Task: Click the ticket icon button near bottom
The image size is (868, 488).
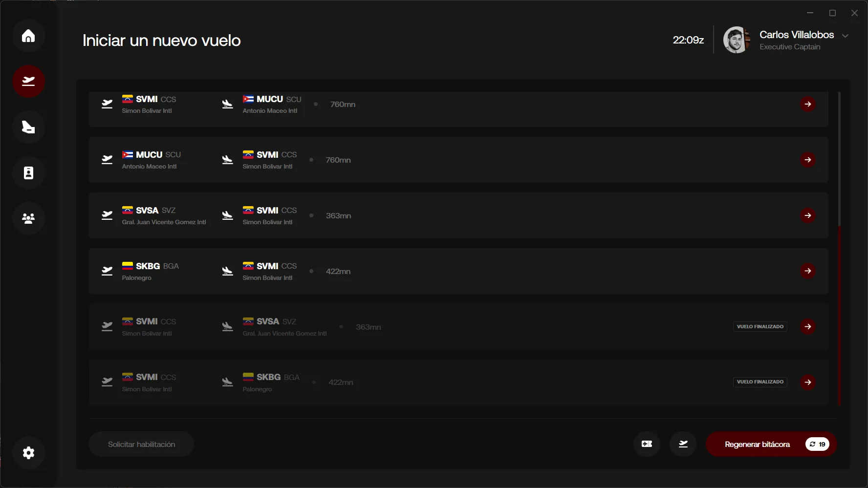Action: click(647, 444)
